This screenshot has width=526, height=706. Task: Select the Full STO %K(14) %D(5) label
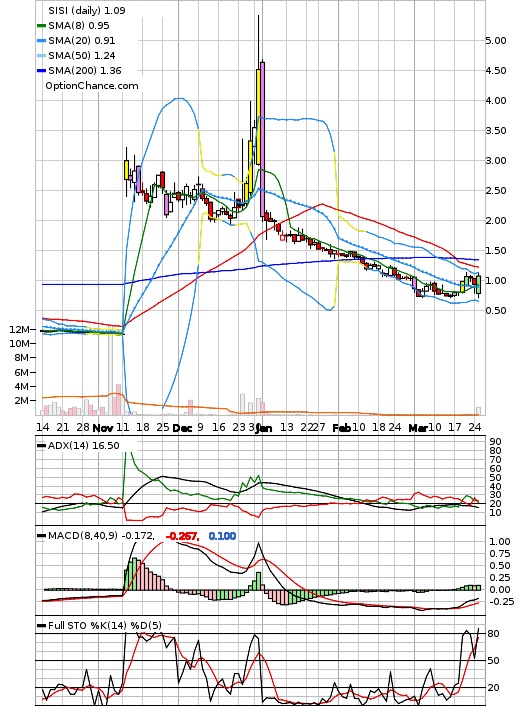tap(104, 625)
